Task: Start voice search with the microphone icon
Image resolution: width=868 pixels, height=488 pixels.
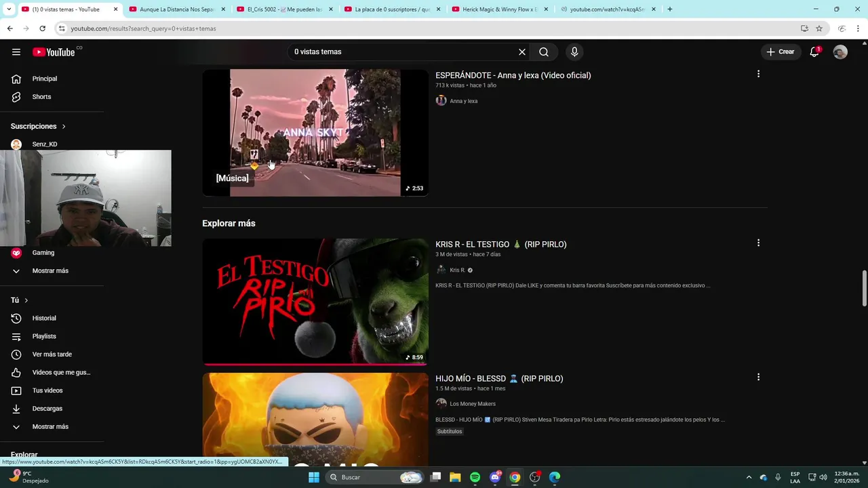Action: tap(574, 52)
